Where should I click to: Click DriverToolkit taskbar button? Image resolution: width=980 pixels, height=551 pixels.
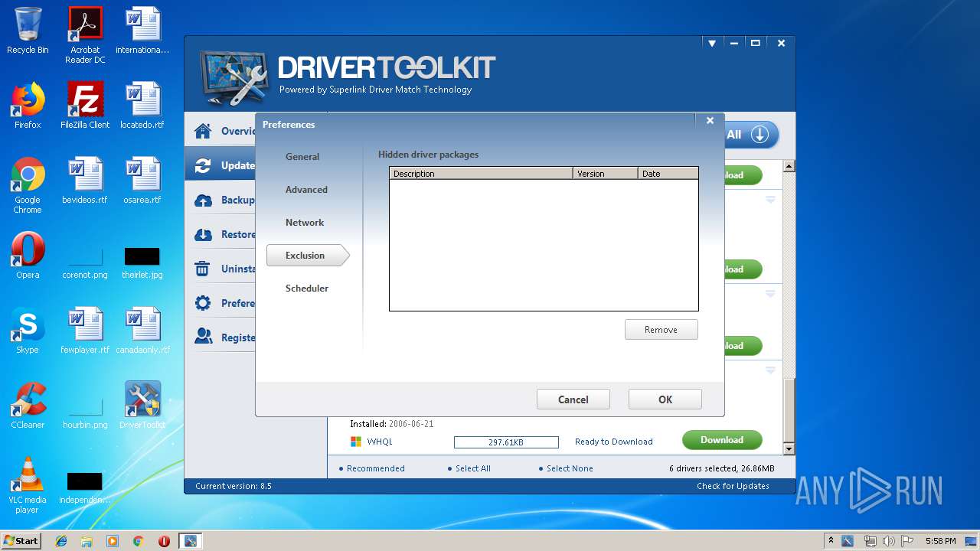[190, 541]
